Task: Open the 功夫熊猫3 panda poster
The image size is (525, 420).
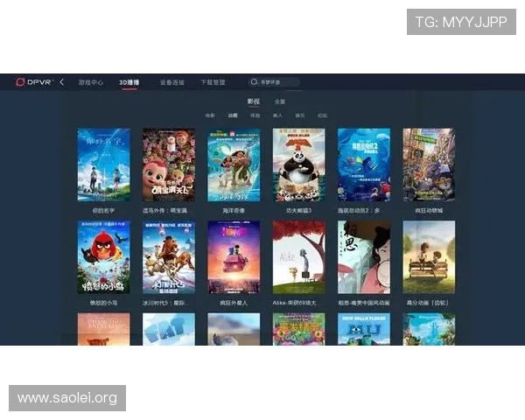Action: click(298, 164)
